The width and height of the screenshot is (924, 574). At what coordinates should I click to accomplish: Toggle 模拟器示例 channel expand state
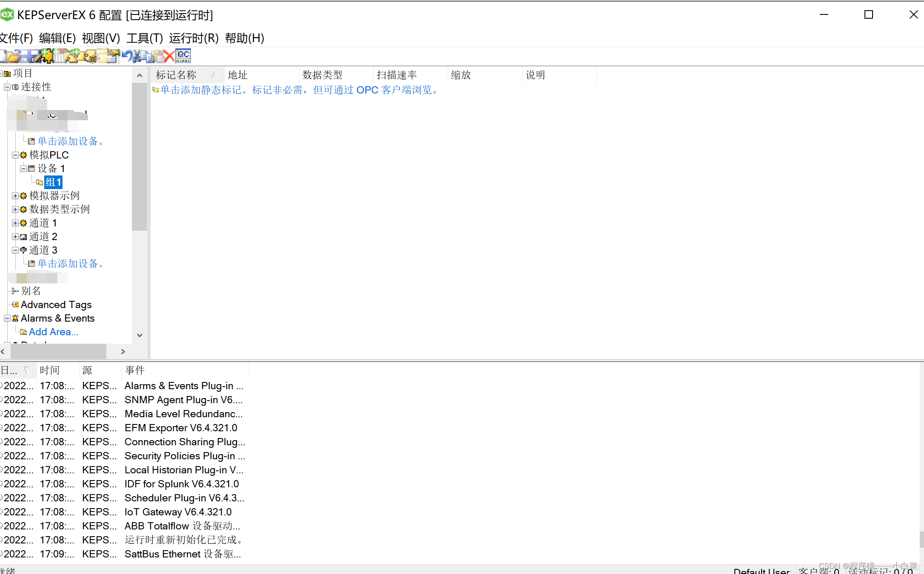tap(17, 196)
